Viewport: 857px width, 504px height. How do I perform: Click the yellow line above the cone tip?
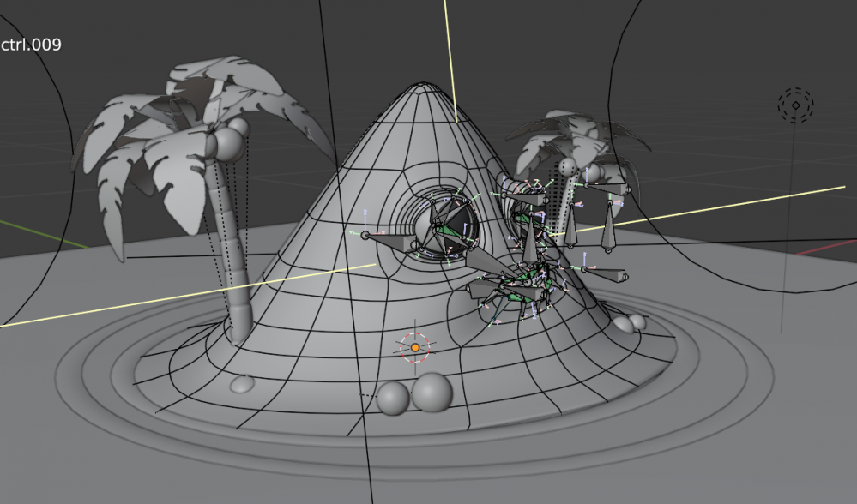pos(450,51)
